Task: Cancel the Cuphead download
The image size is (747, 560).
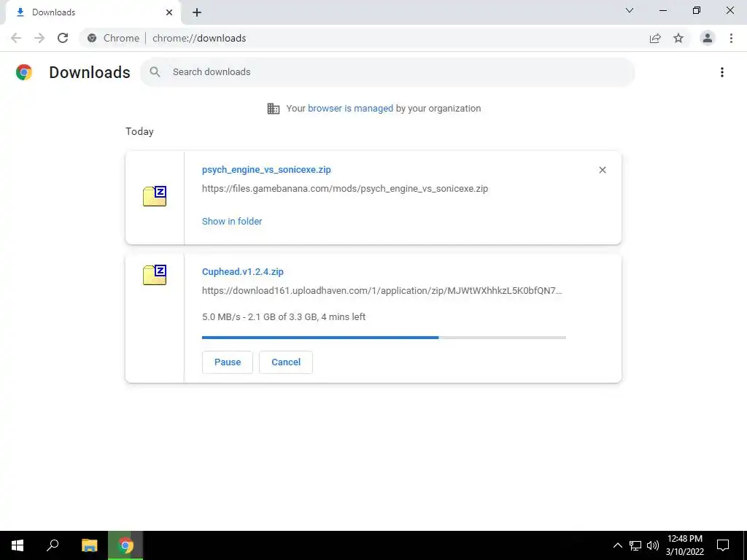Action: pyautogui.click(x=286, y=362)
